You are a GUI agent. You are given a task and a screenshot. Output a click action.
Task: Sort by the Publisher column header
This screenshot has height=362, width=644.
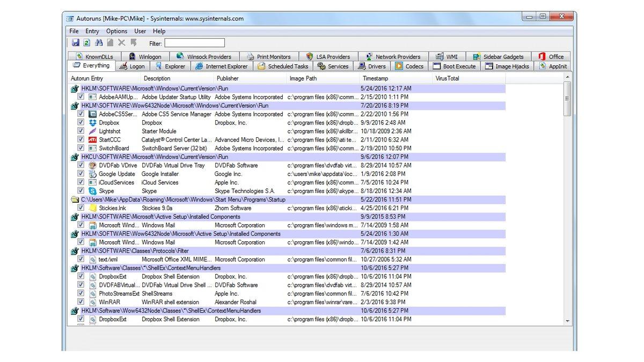click(228, 78)
